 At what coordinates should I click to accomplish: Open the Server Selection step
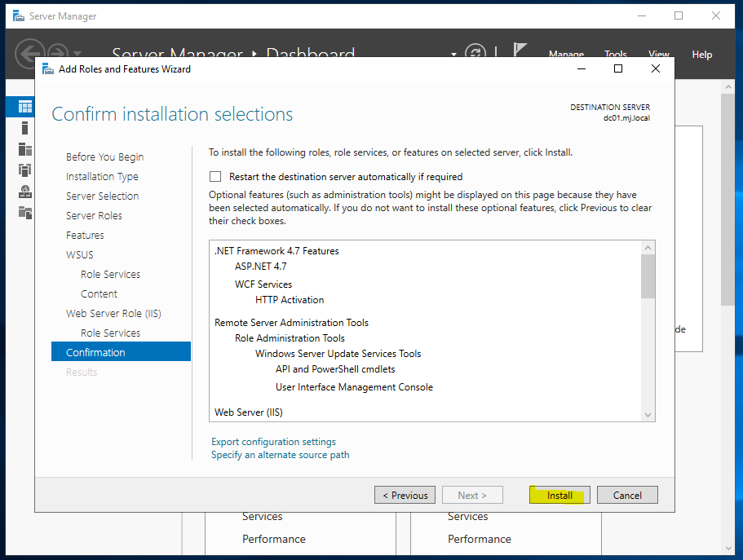pos(102,196)
